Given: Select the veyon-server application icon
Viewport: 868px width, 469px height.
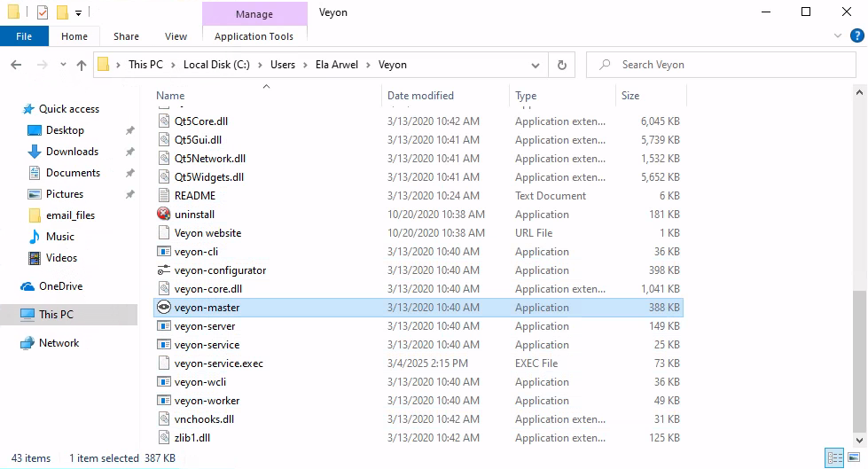Looking at the screenshot, I should point(164,326).
